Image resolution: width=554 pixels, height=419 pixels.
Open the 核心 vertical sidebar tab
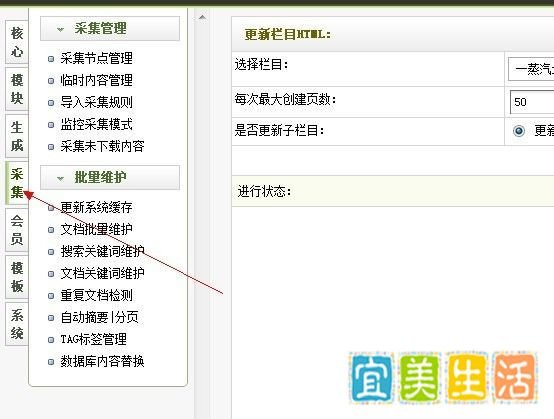17,42
